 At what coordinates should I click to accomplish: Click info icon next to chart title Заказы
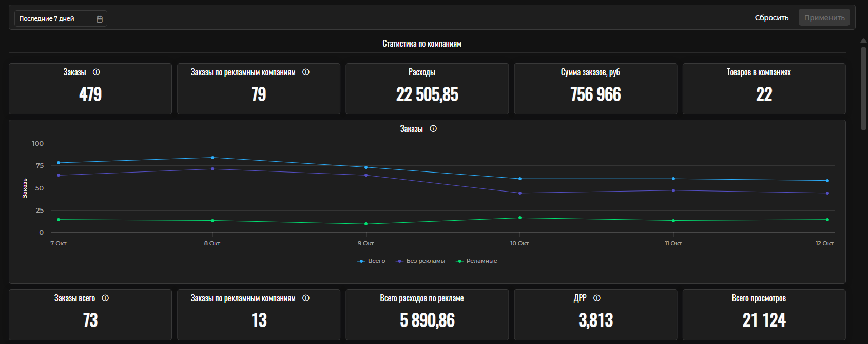[x=433, y=128]
